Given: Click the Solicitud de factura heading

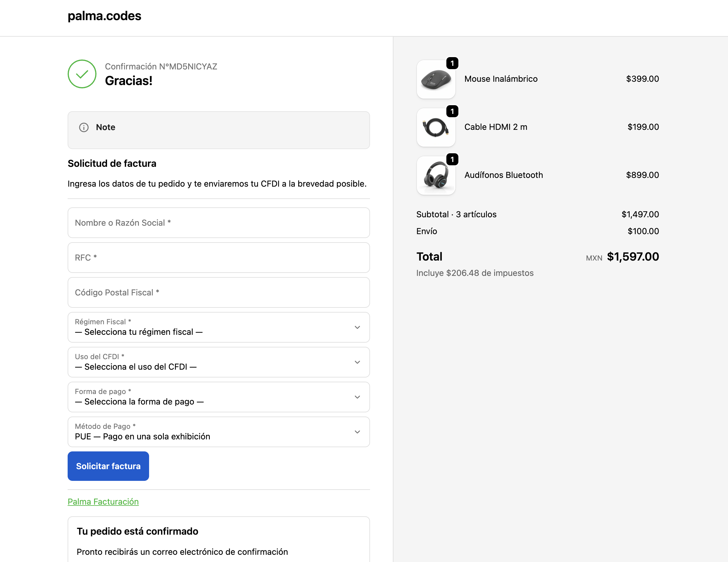Looking at the screenshot, I should point(112,163).
